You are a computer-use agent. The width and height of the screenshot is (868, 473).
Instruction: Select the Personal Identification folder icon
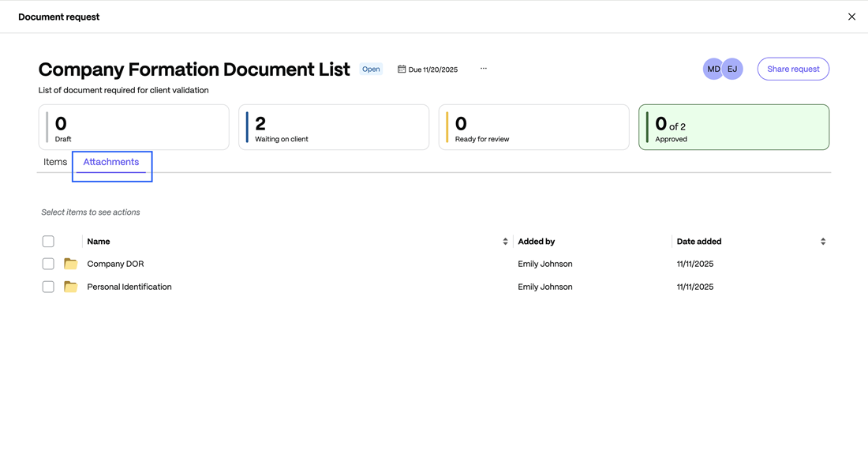pos(70,286)
